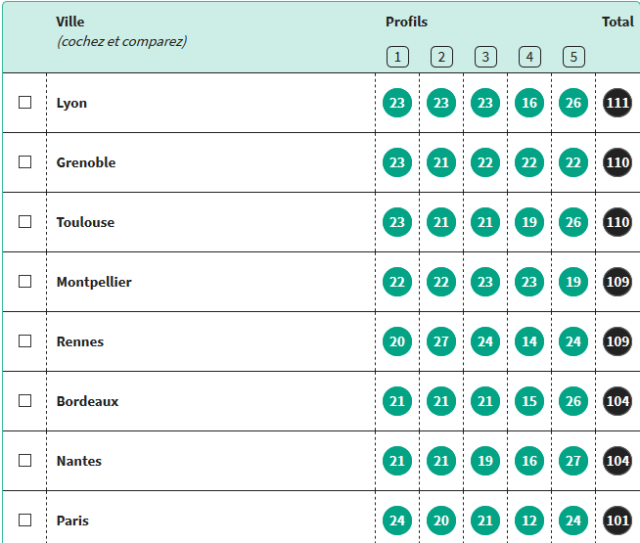This screenshot has width=640, height=543.
Task: Click Rennes profile 2 score 27
Action: 441,341
